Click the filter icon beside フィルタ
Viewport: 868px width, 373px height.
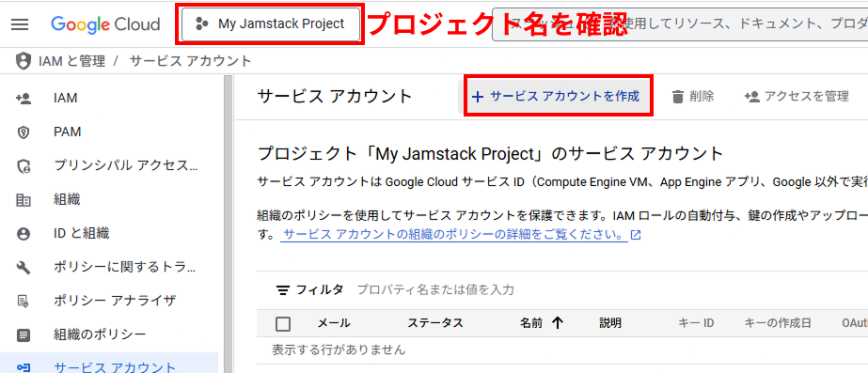tap(283, 289)
